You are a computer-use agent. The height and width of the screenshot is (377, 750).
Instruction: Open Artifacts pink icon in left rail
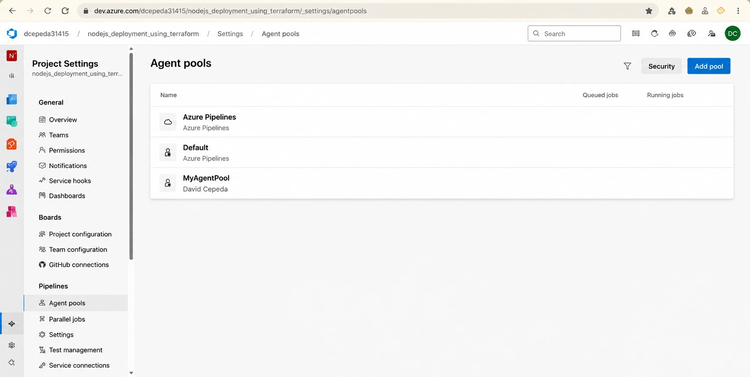[11, 211]
